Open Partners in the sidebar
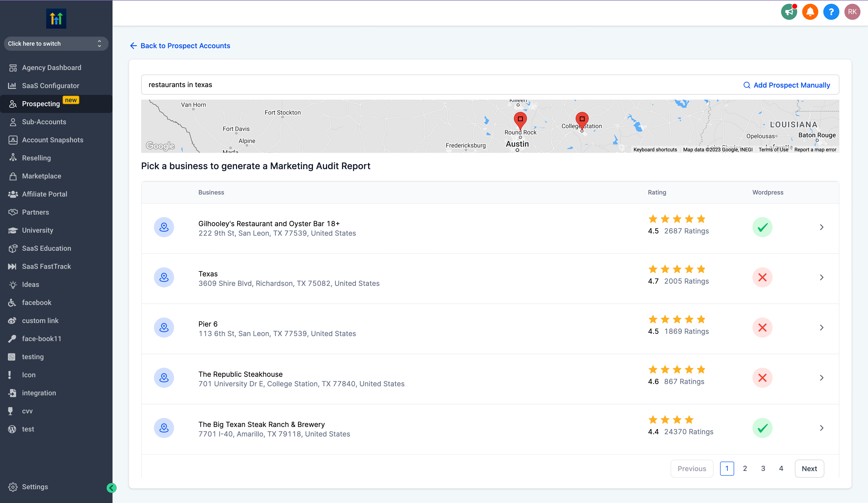The image size is (868, 503). coord(56,212)
